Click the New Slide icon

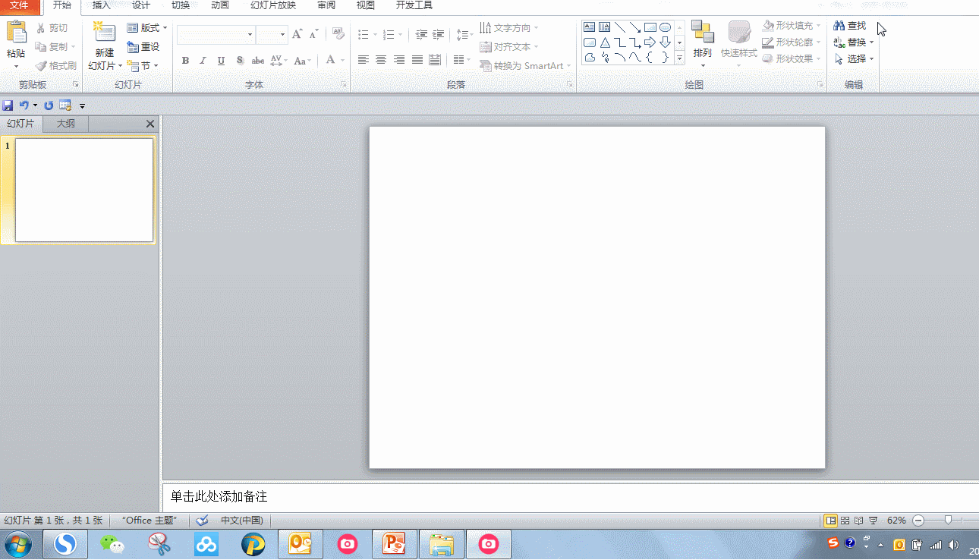tap(104, 31)
